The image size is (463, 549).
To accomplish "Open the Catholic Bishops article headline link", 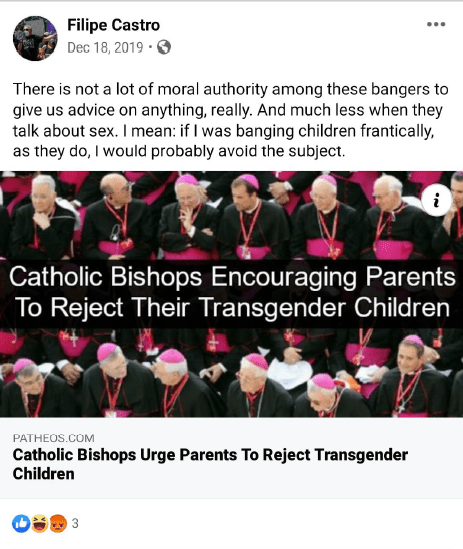I will (x=210, y=464).
